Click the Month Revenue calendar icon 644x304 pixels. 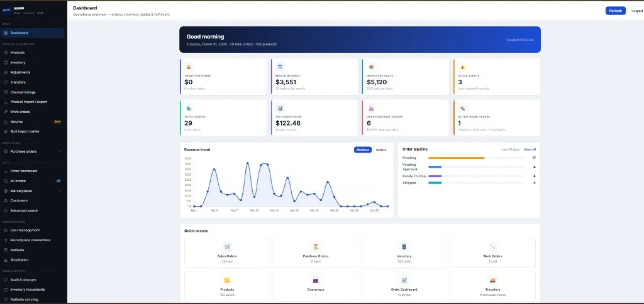[x=280, y=67]
